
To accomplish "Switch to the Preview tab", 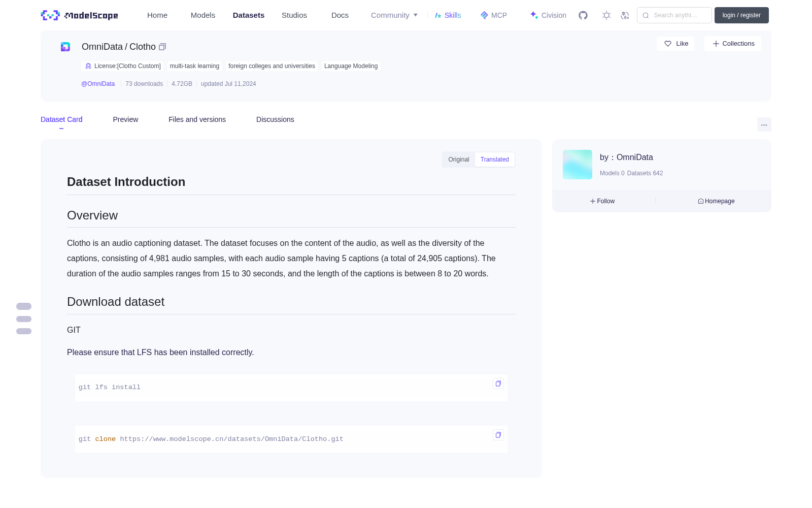I will [125, 119].
